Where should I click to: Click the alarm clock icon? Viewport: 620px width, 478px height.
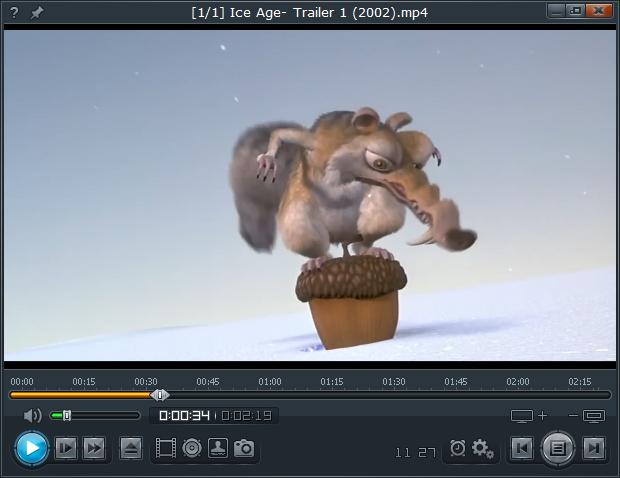pos(457,448)
